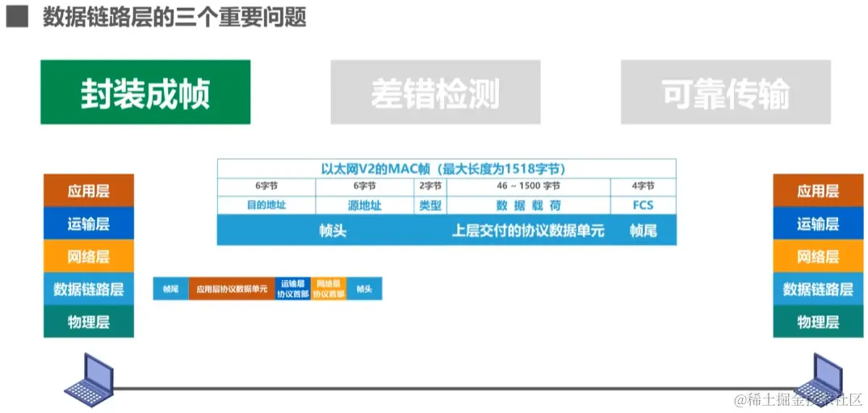Click the 2字节 cell above 类型

[430, 186]
